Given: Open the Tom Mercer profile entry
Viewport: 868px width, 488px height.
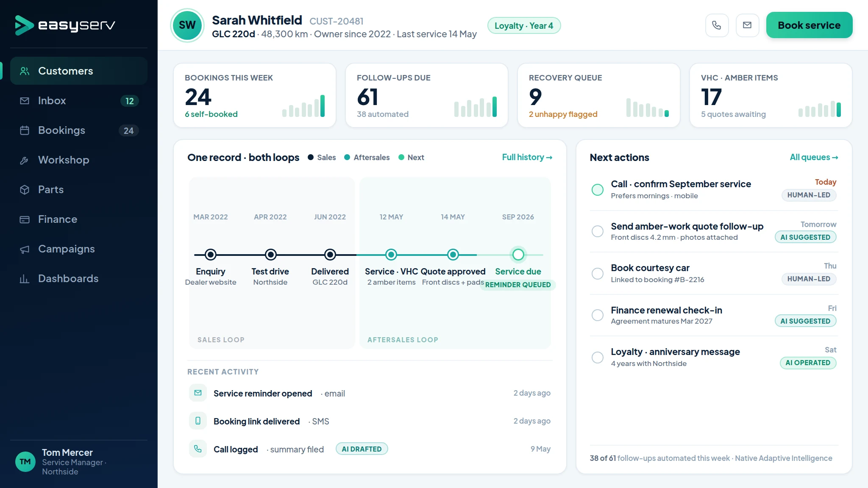Looking at the screenshot, I should point(79,462).
